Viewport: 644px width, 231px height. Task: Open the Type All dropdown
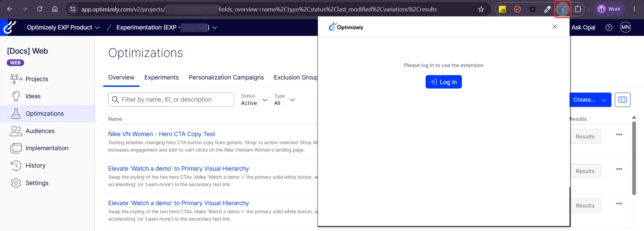click(284, 100)
